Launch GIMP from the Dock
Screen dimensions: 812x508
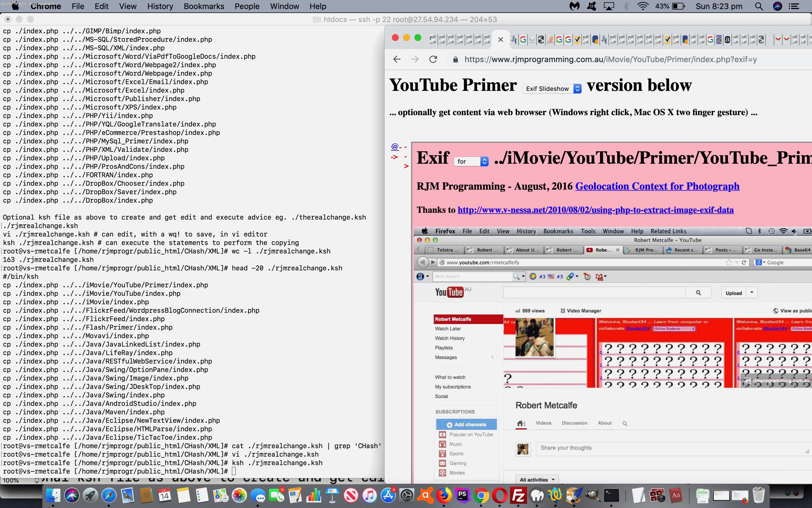coord(593,495)
